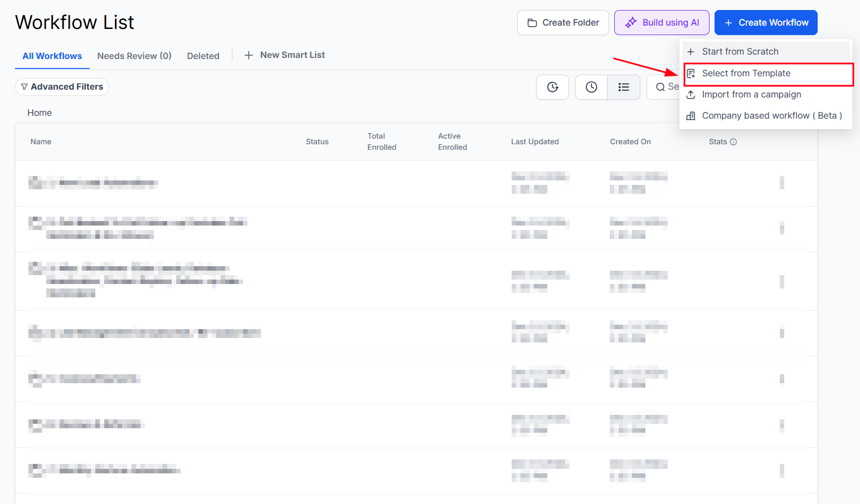860x504 pixels.
Task: Click the Stats info icon
Action: [x=733, y=142]
